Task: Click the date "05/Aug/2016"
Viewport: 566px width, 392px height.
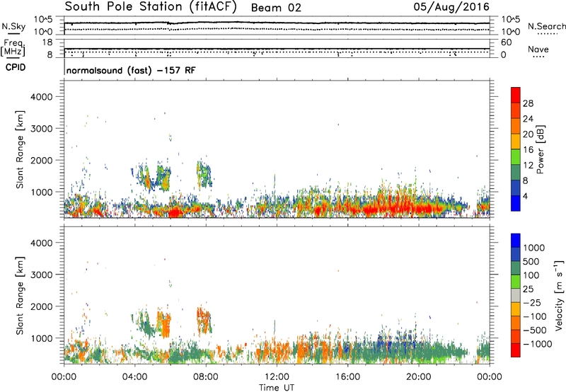Action: [x=451, y=7]
